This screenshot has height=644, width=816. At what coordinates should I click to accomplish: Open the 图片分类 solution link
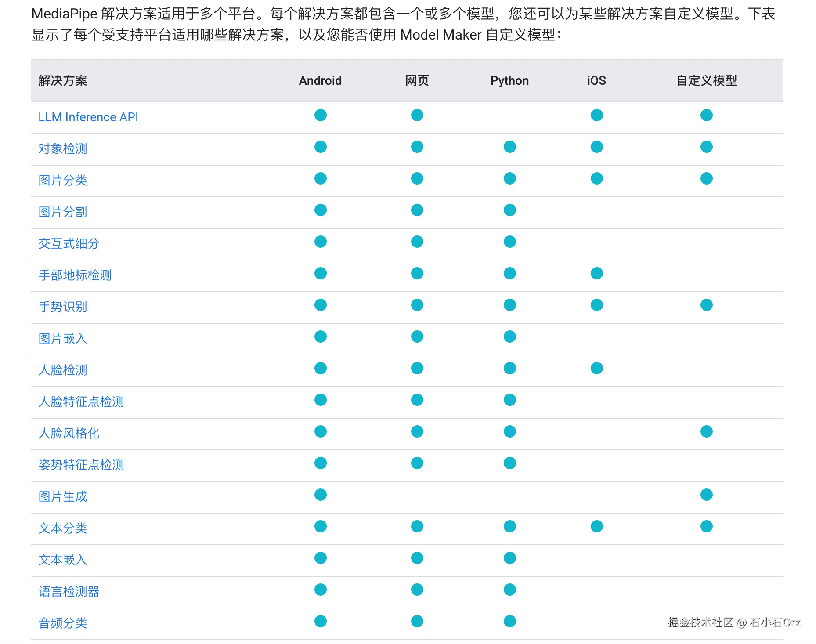(x=63, y=181)
